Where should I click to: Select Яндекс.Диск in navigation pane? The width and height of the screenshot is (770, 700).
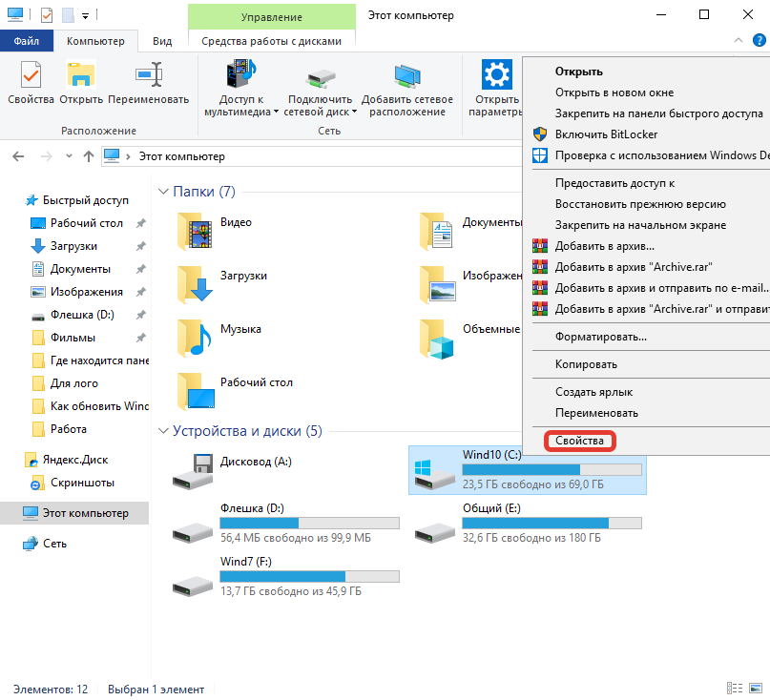click(x=75, y=459)
